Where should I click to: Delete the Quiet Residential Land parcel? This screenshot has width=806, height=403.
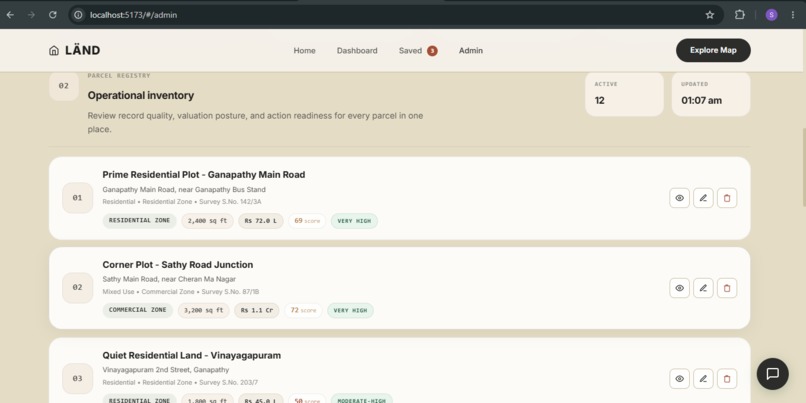(727, 378)
